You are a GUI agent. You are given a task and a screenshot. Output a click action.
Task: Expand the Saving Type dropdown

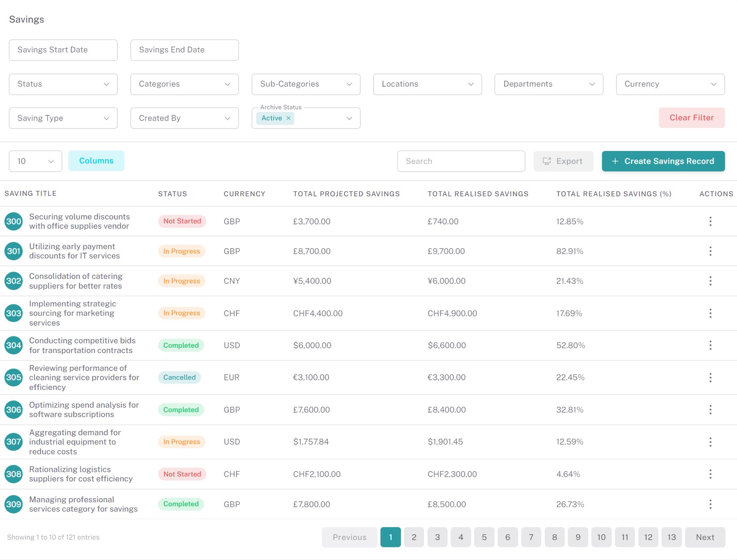point(63,118)
